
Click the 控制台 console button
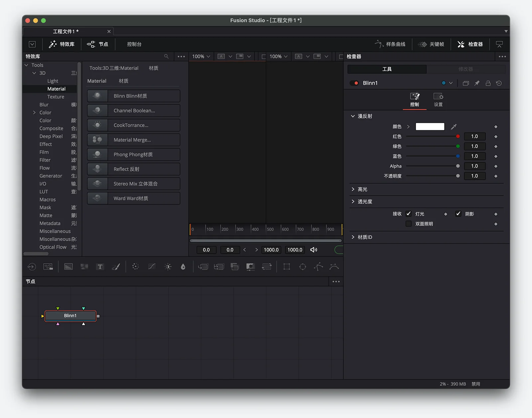click(134, 44)
